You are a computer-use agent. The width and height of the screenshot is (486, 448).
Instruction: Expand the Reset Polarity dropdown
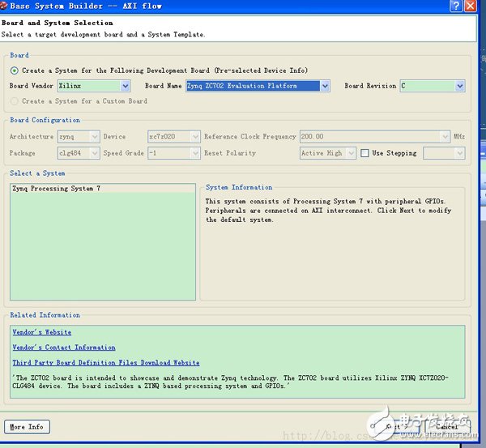(x=351, y=153)
